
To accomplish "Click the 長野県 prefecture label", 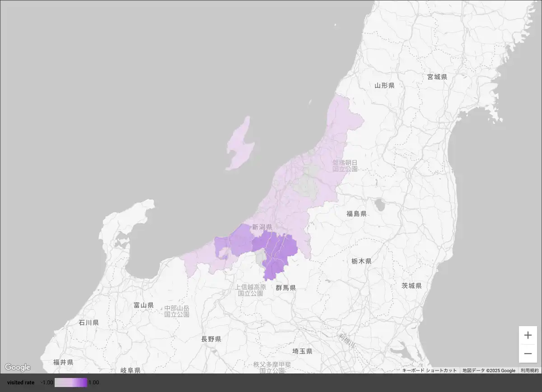I will pos(211,339).
